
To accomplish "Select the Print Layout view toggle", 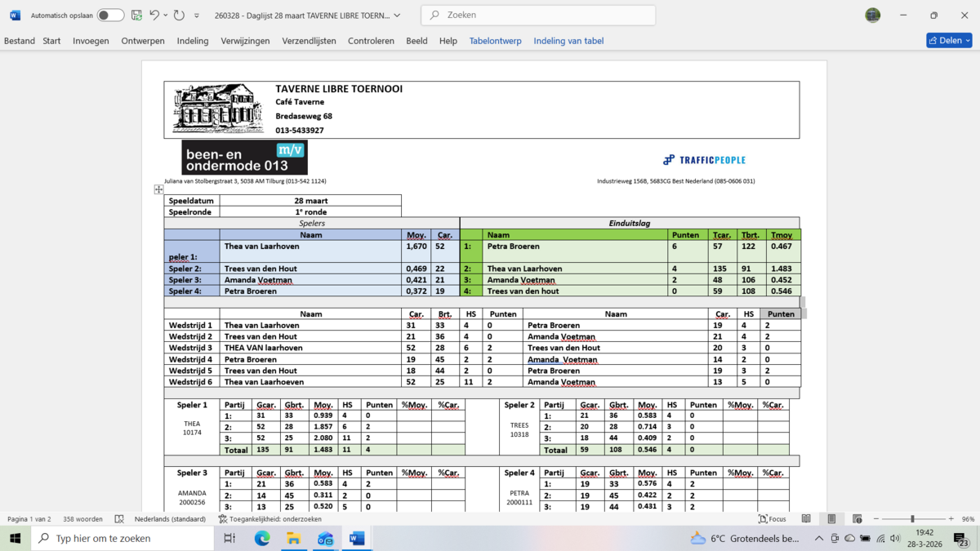I will [x=831, y=519].
